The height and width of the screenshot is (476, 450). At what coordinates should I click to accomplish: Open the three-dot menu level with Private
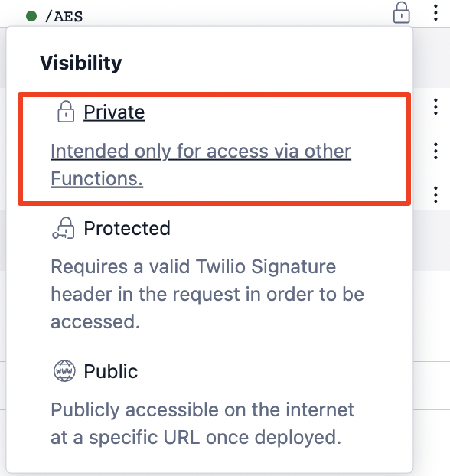(435, 106)
